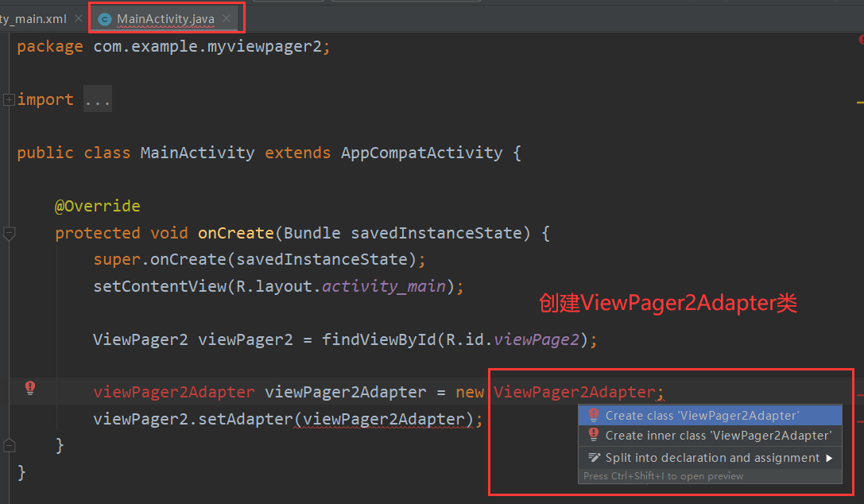Viewport: 864px width, 504px height.
Task: Click AppCompatActivity in the extends clause
Action: coord(421,153)
